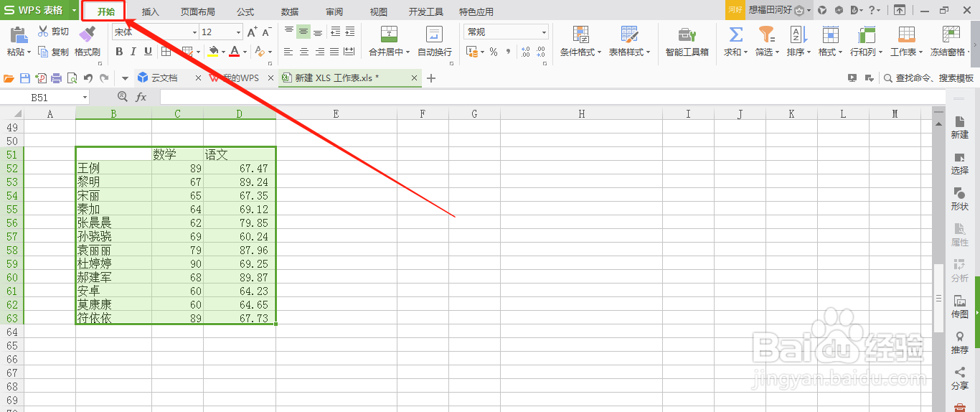Toggle top vertical alignment

coord(289,32)
